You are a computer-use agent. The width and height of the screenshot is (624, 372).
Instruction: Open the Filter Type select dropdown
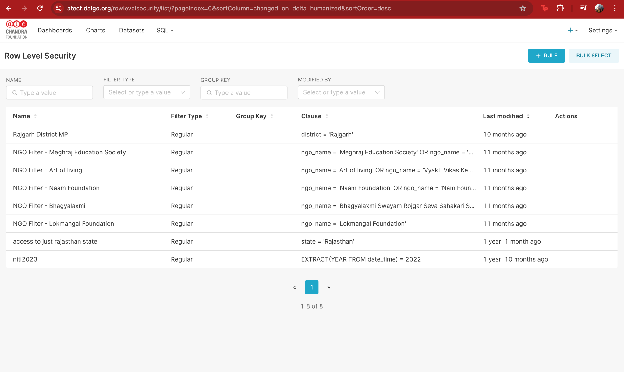pos(146,92)
